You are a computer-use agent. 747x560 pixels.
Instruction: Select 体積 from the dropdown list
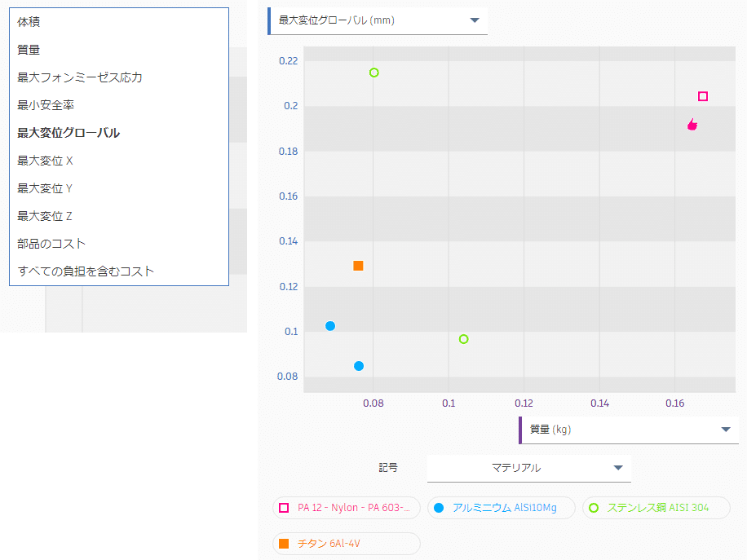(x=119, y=22)
